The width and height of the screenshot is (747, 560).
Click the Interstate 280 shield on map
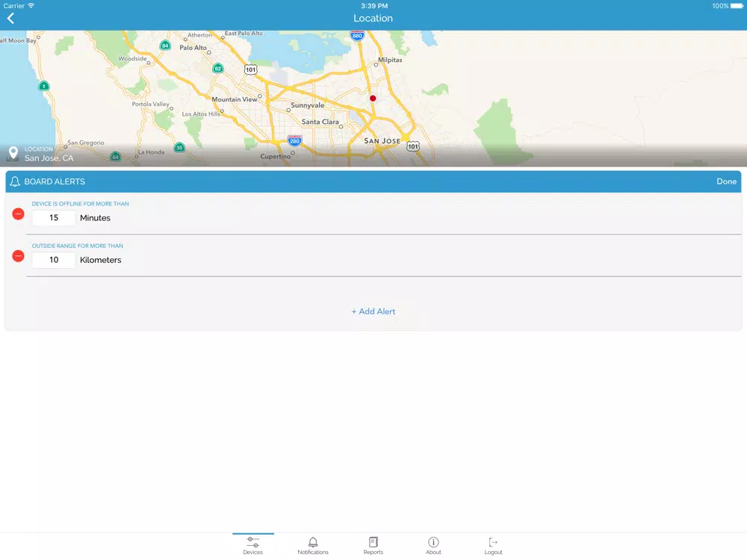pos(295,141)
